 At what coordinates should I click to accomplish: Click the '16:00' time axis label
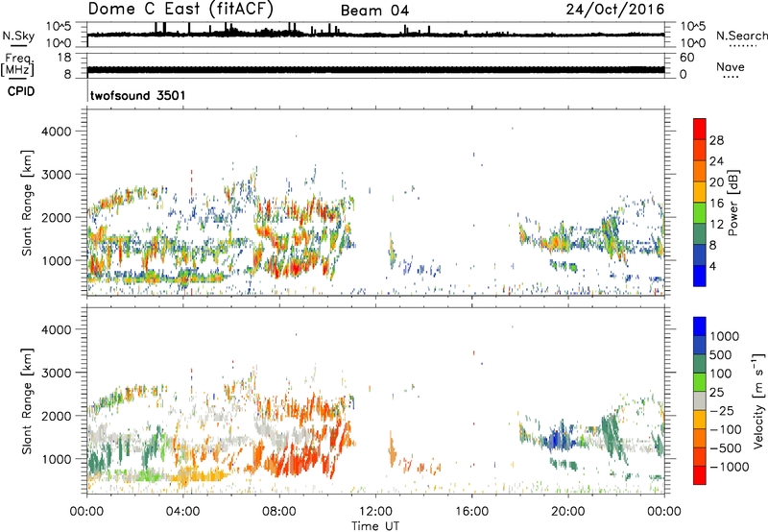(x=471, y=512)
